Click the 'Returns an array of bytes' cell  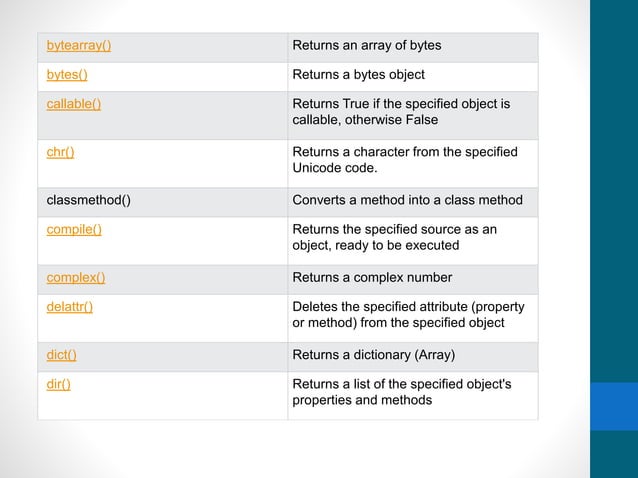tap(366, 46)
